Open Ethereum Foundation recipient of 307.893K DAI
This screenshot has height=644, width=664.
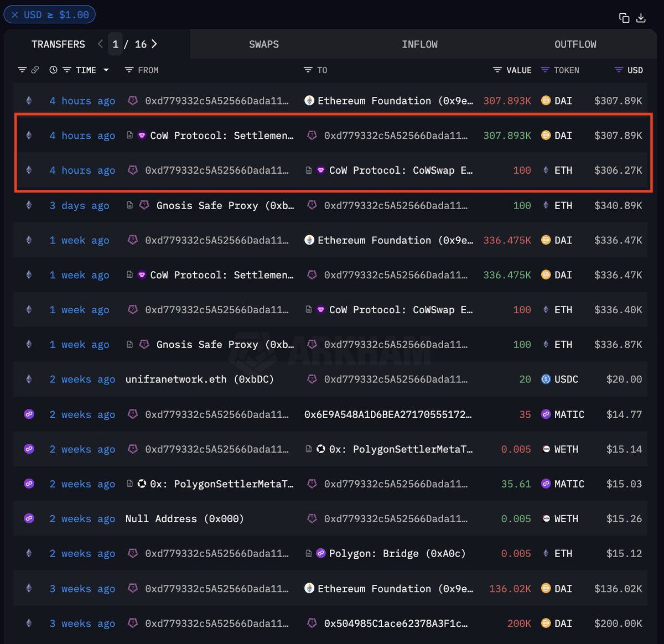pyautogui.click(x=395, y=101)
